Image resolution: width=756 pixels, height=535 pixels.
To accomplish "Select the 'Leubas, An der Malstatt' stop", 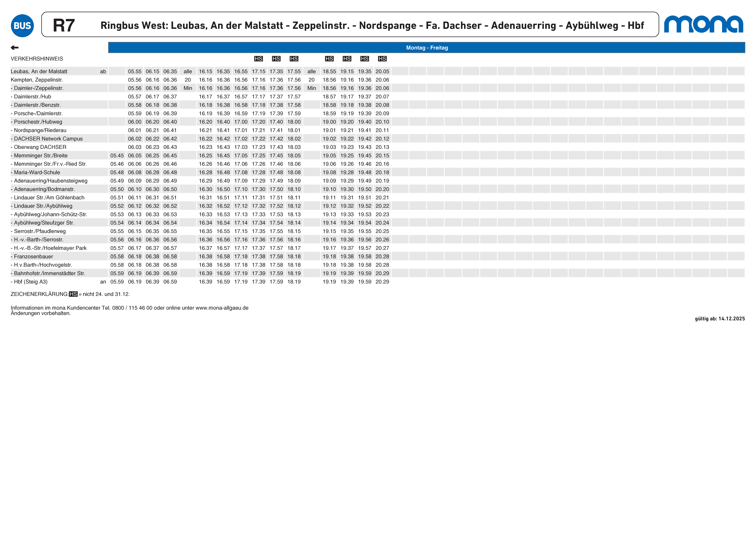I will (39, 71).
